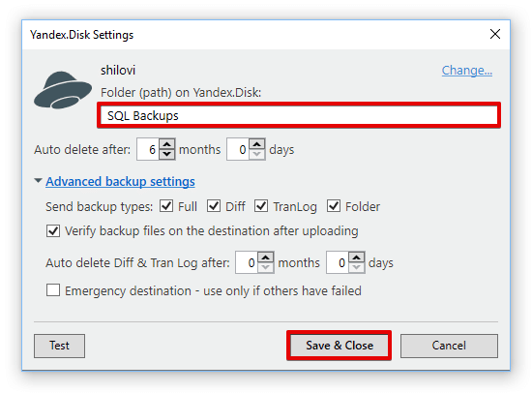Toggle the Folder backup type checkbox
The width and height of the screenshot is (532, 393).
334,206
